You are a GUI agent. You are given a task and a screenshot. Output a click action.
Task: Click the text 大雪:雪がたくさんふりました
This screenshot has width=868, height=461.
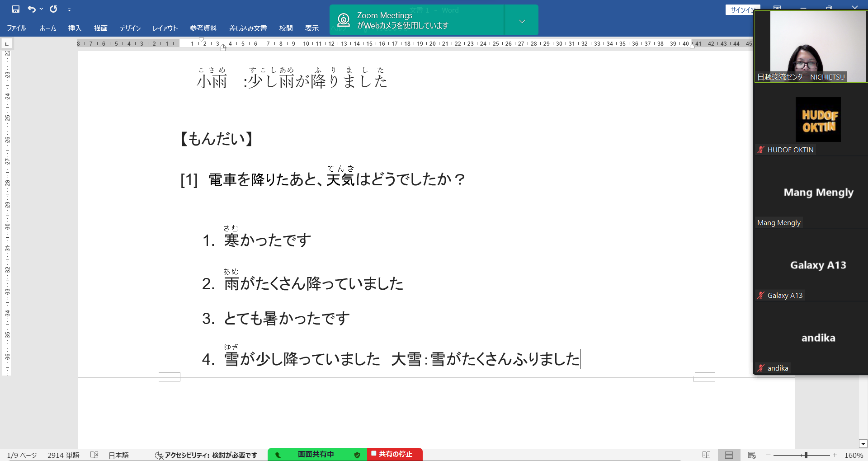pos(485,359)
